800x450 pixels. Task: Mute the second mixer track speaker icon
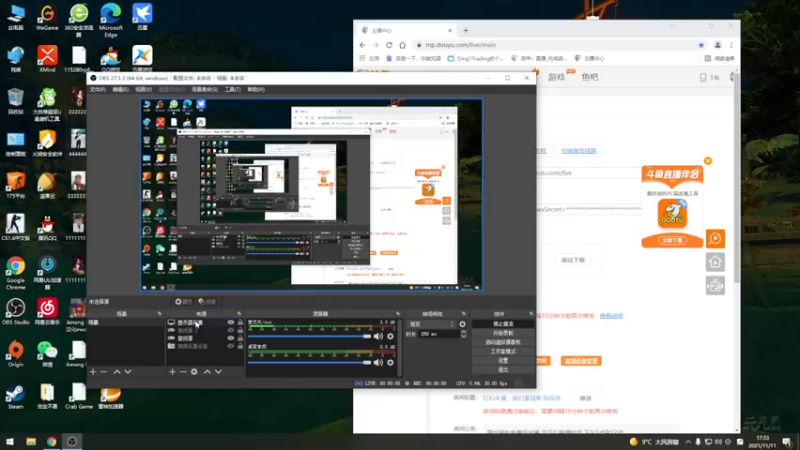point(378,362)
